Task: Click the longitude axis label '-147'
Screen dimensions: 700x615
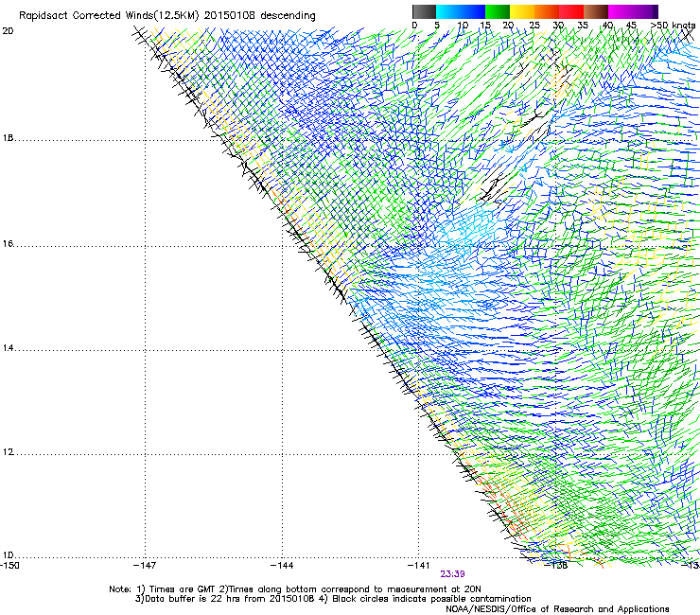Action: [x=145, y=566]
